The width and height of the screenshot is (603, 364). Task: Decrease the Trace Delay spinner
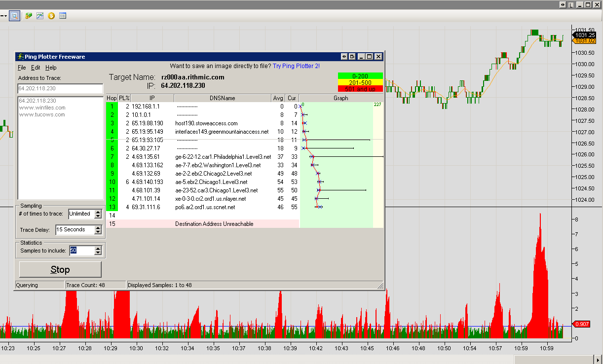98,232
